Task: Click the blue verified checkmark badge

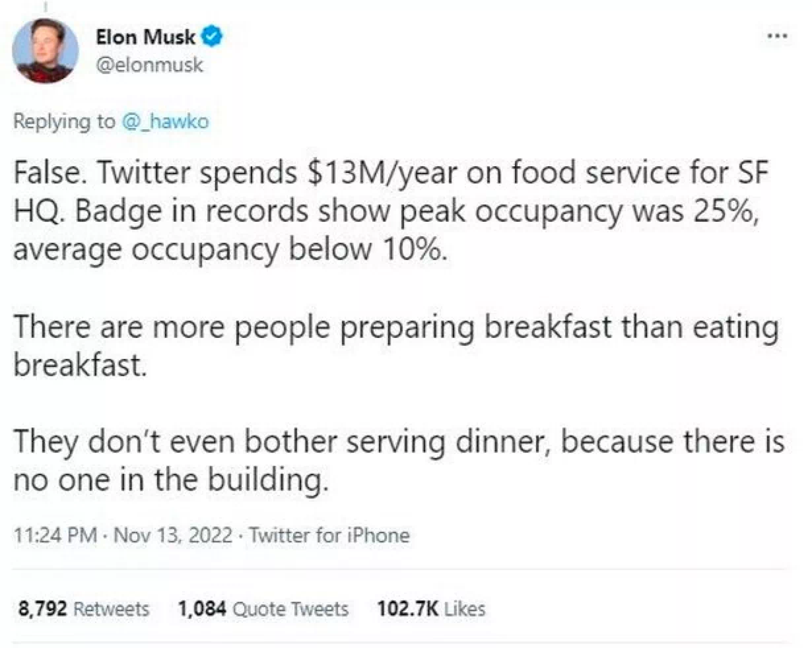Action: pyautogui.click(x=212, y=36)
